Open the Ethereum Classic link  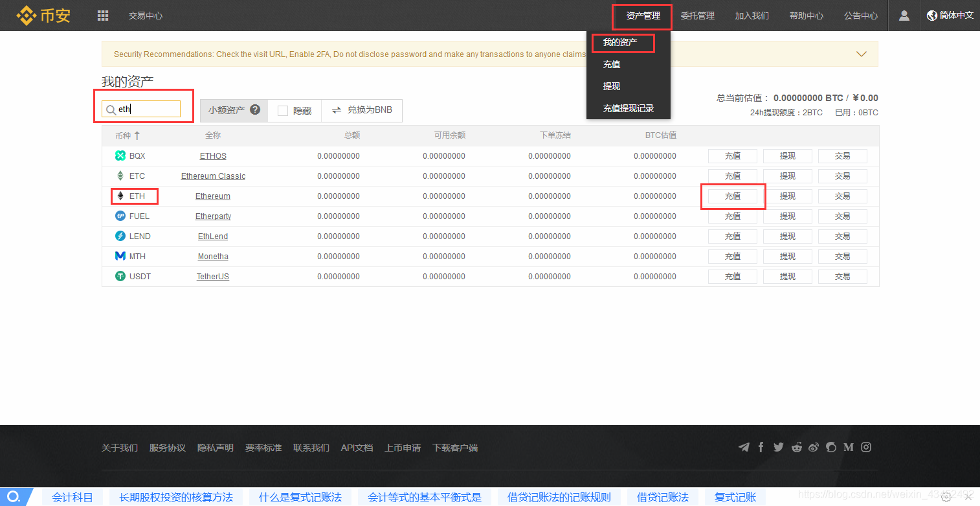click(213, 176)
